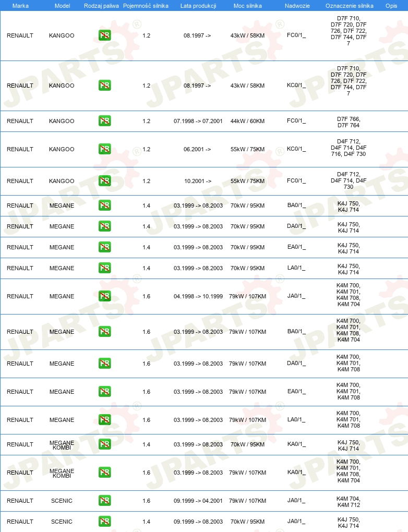Click fuel icon in Kangoo 06.2001 row
This screenshot has height=532, width=408.
click(x=104, y=149)
